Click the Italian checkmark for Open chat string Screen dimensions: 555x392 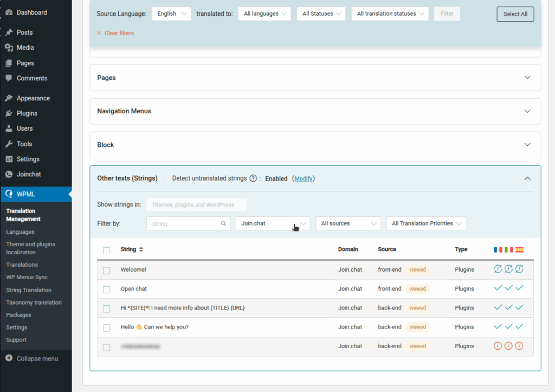tap(508, 288)
